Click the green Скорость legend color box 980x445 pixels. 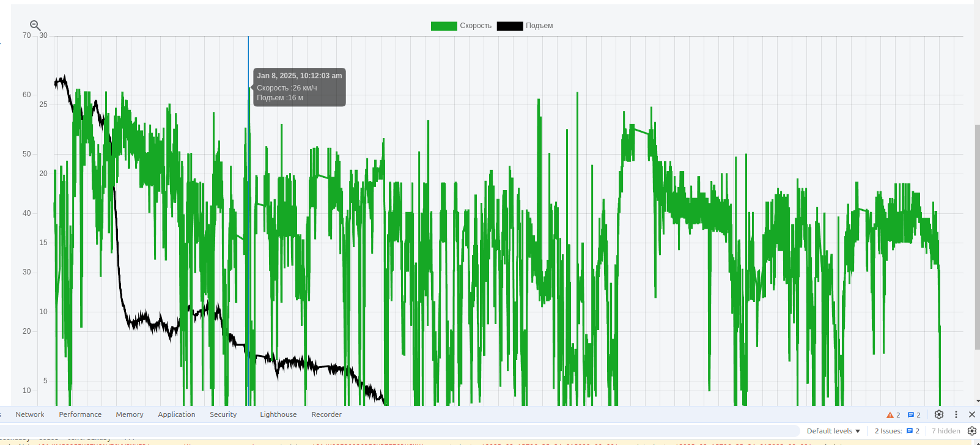click(444, 26)
